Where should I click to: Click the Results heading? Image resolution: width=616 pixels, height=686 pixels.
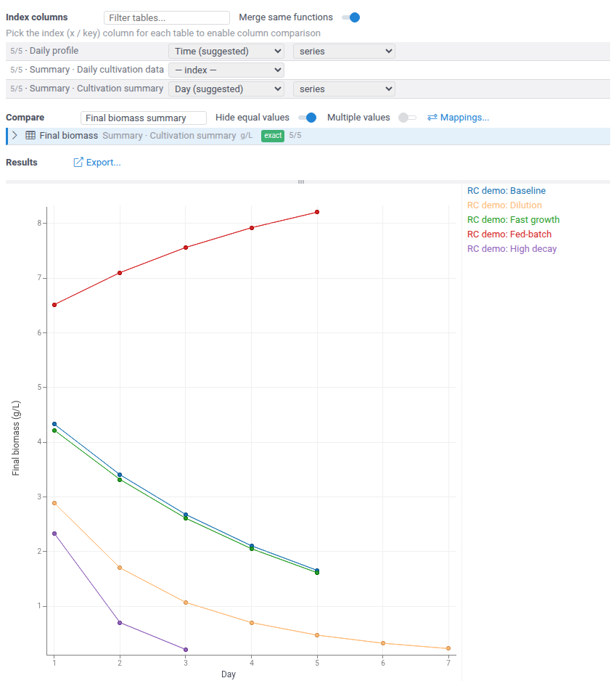pos(22,163)
